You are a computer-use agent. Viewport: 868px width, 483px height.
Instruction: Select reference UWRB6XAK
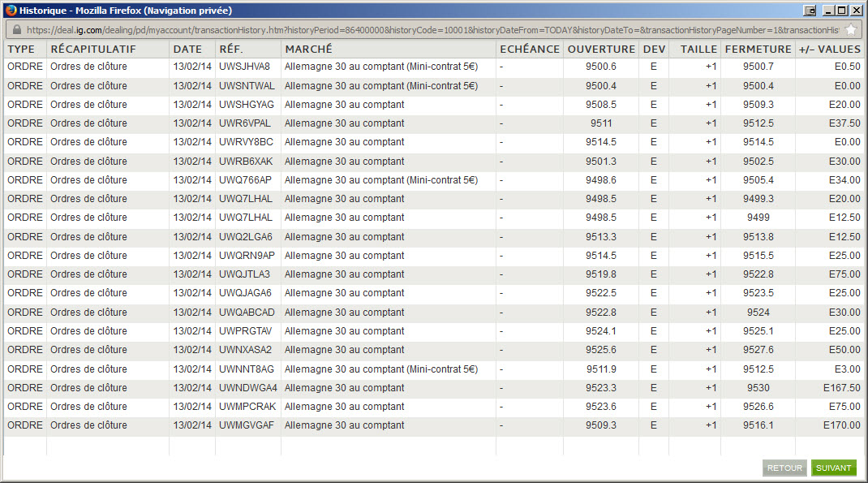click(246, 162)
